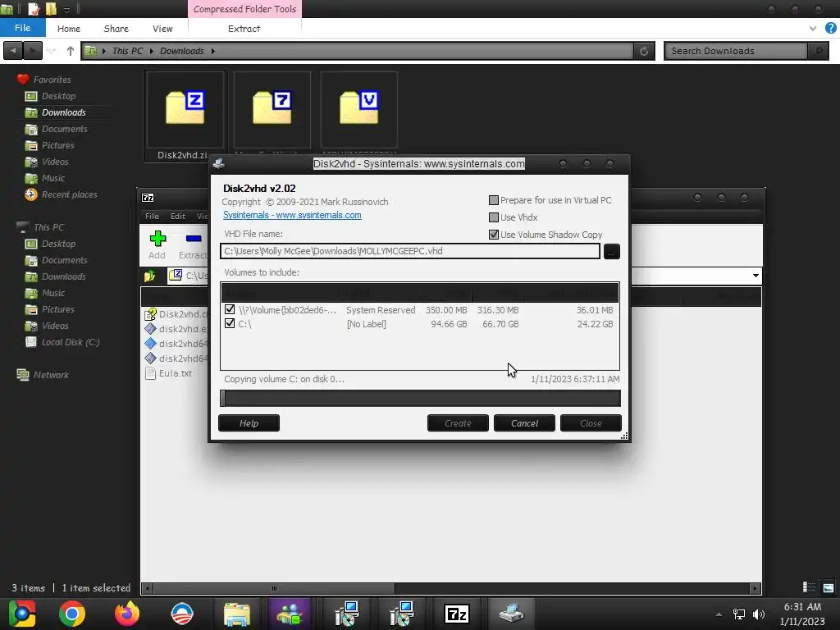The height and width of the screenshot is (630, 840).
Task: Click the New Folder quick access icon
Action: click(x=51, y=9)
